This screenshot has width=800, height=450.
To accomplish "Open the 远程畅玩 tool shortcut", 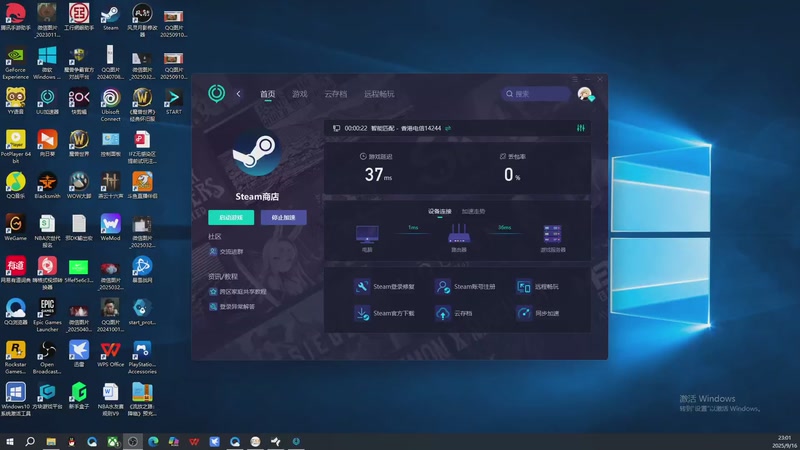I will [537, 287].
